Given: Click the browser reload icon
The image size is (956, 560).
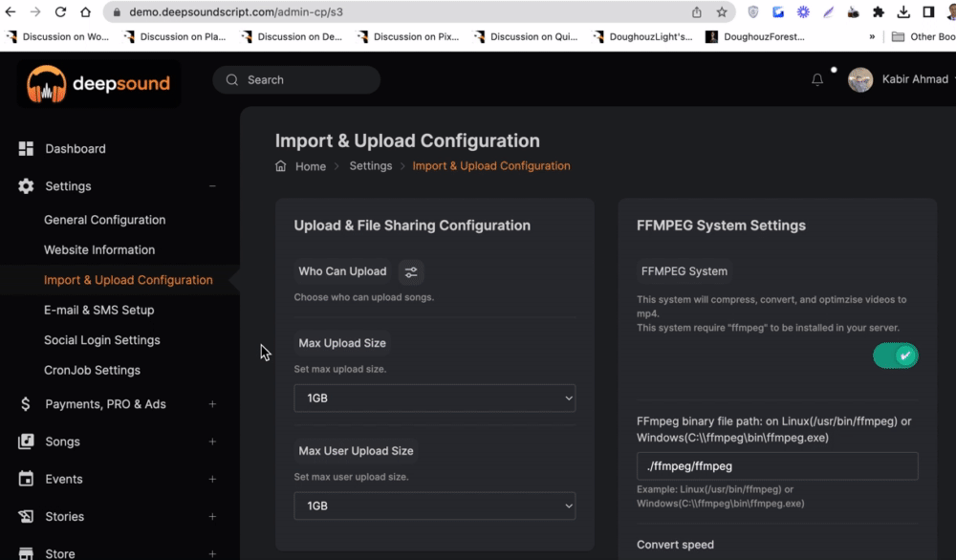Looking at the screenshot, I should [60, 12].
